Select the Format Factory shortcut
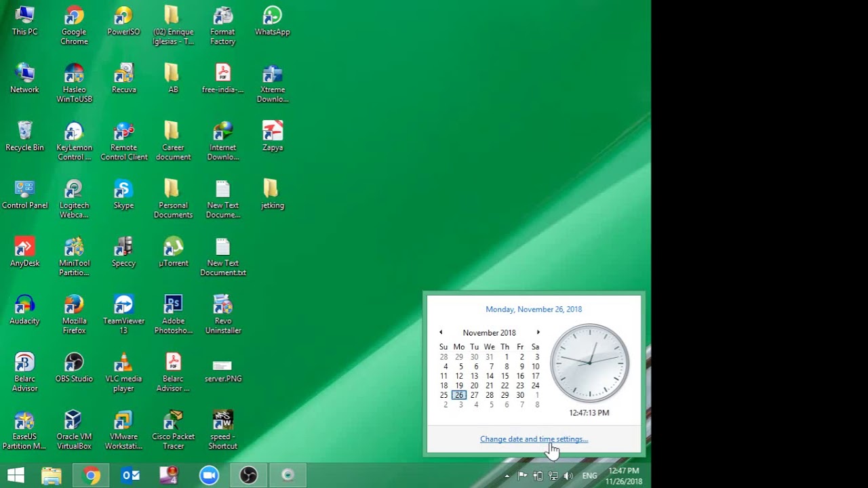 pos(222,26)
